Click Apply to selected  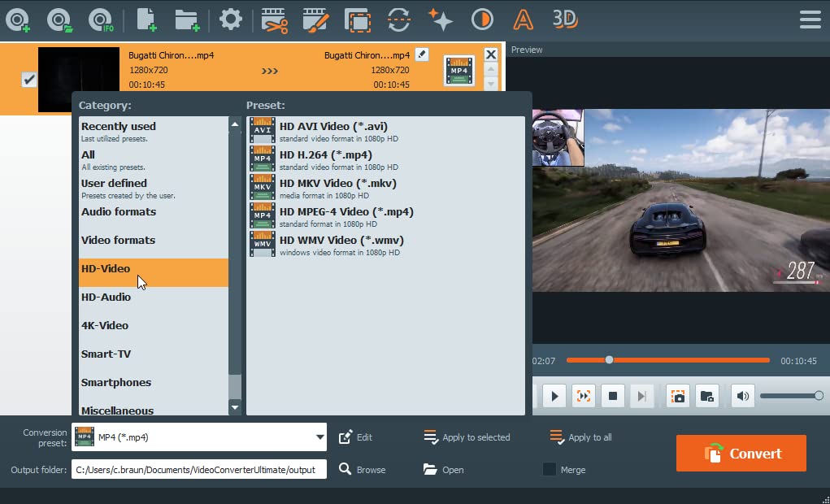click(x=467, y=437)
